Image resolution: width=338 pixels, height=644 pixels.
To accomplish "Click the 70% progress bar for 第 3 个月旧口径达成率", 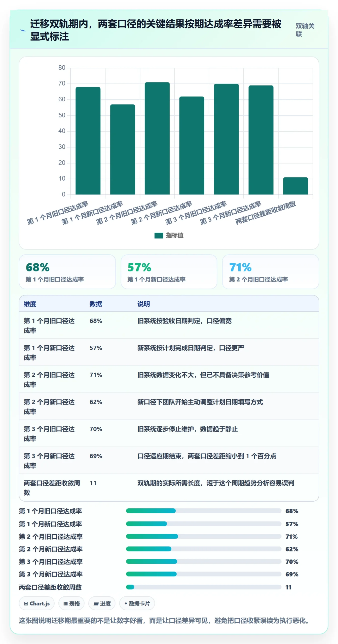I will [204, 561].
